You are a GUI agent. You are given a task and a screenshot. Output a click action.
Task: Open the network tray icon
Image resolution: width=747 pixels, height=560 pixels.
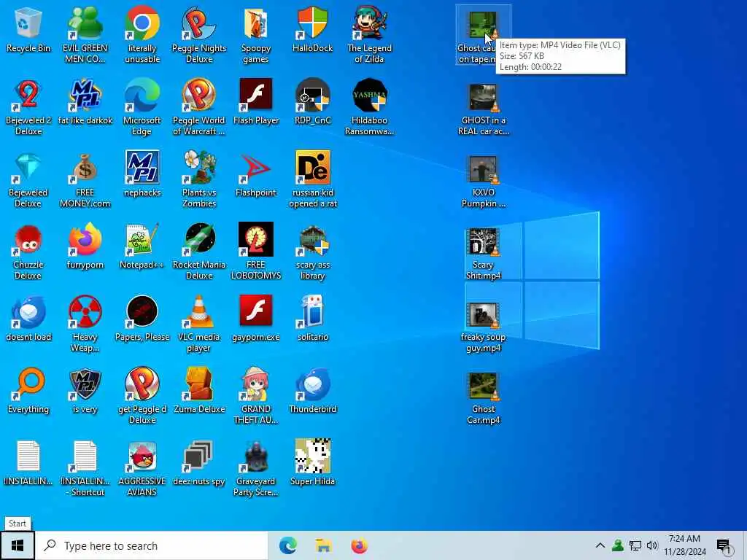coord(635,545)
